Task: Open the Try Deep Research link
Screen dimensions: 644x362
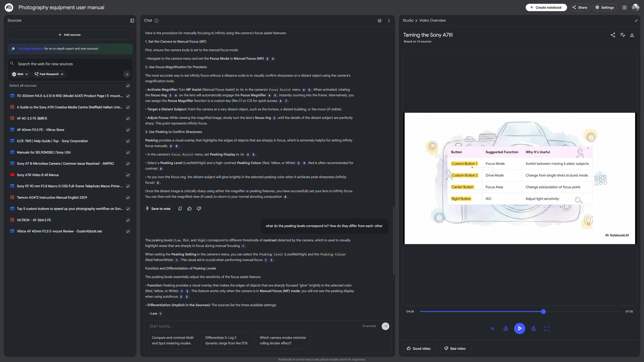Action: coord(31,49)
